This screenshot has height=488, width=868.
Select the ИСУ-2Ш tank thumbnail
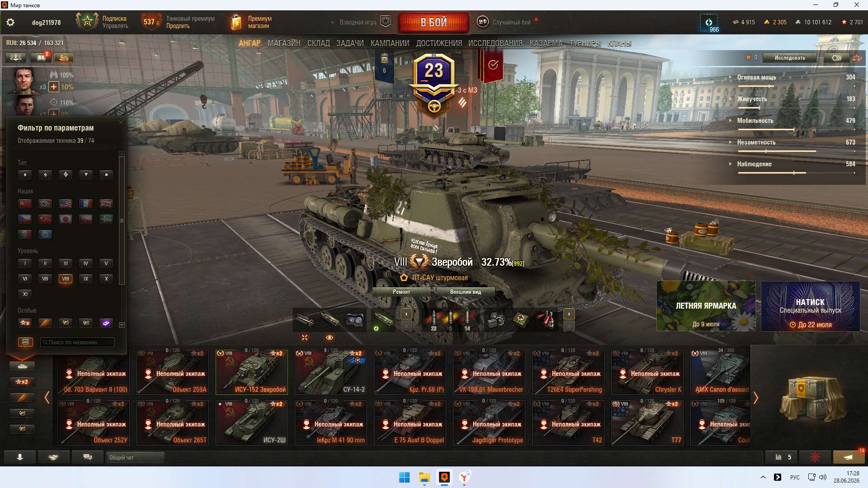click(x=252, y=422)
